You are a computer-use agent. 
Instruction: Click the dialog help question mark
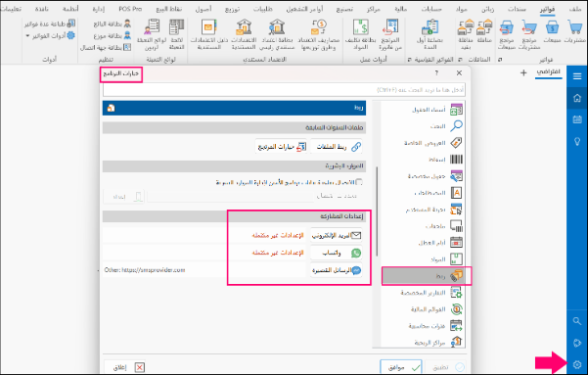(x=436, y=73)
